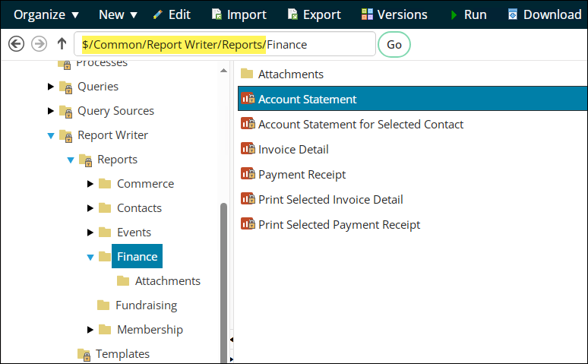
Task: Click into the folder path address field
Action: [x=225, y=44]
